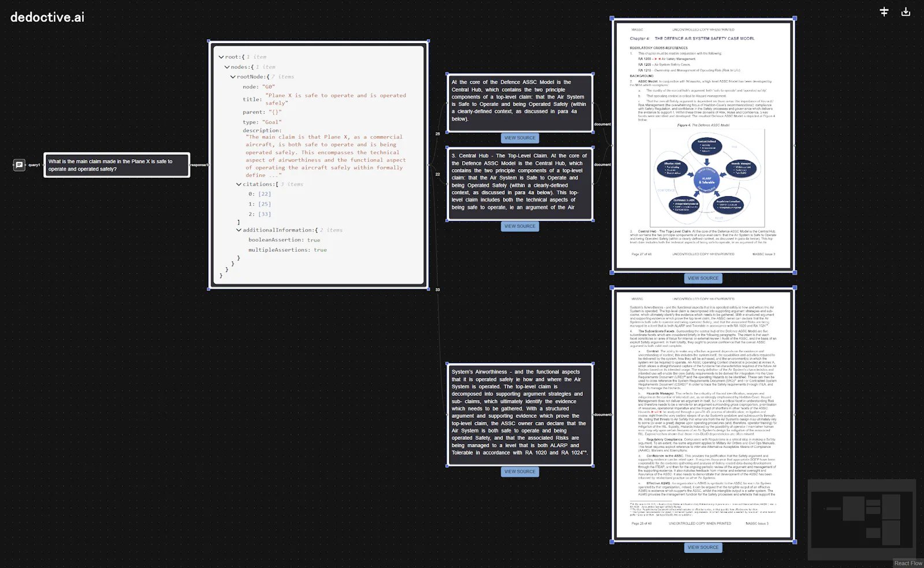Click the description text 'The main claim is that'
This screenshot has width=924, height=568.
[x=326, y=156]
